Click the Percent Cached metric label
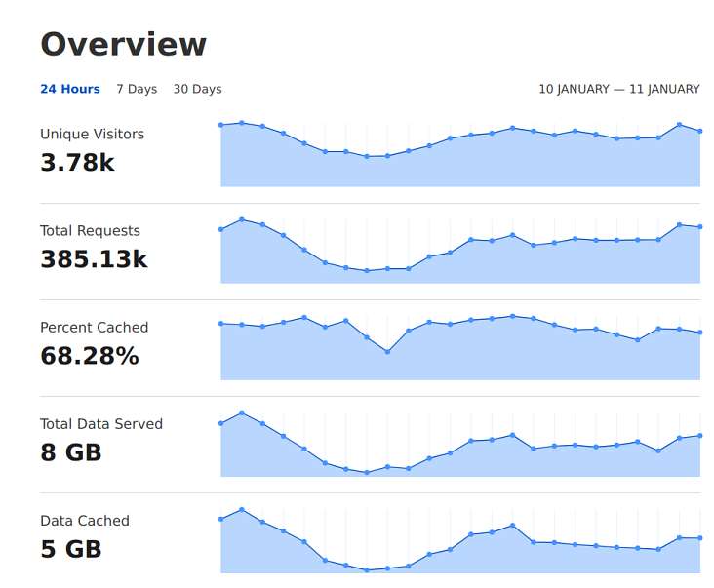Viewport: 714px width, 588px height. (95, 328)
